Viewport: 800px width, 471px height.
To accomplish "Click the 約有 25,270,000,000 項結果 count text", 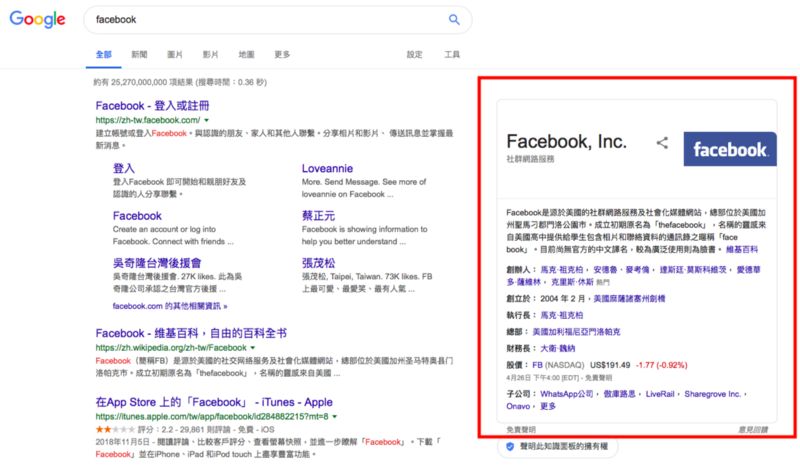I will pos(144,82).
